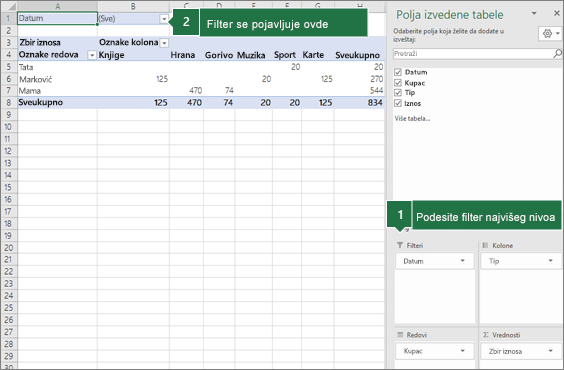Close the Polja izvedene tabele pane

click(x=556, y=13)
